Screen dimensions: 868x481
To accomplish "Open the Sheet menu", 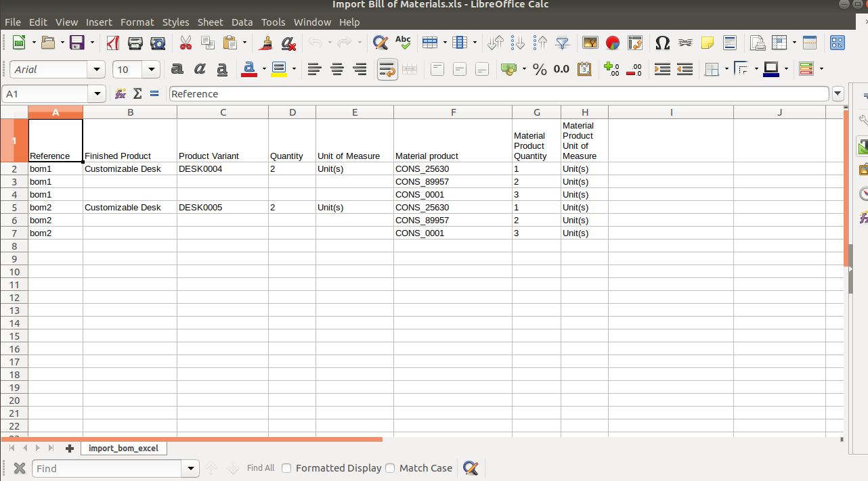I will 210,22.
